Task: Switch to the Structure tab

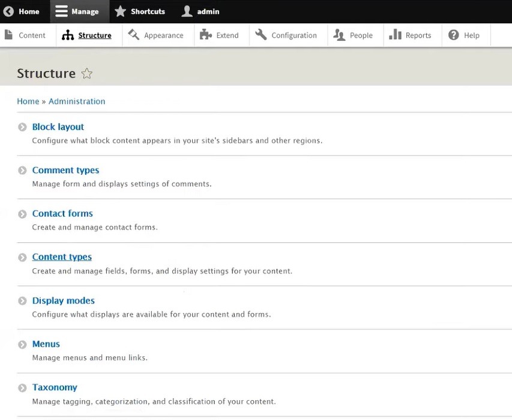Action: (x=94, y=35)
